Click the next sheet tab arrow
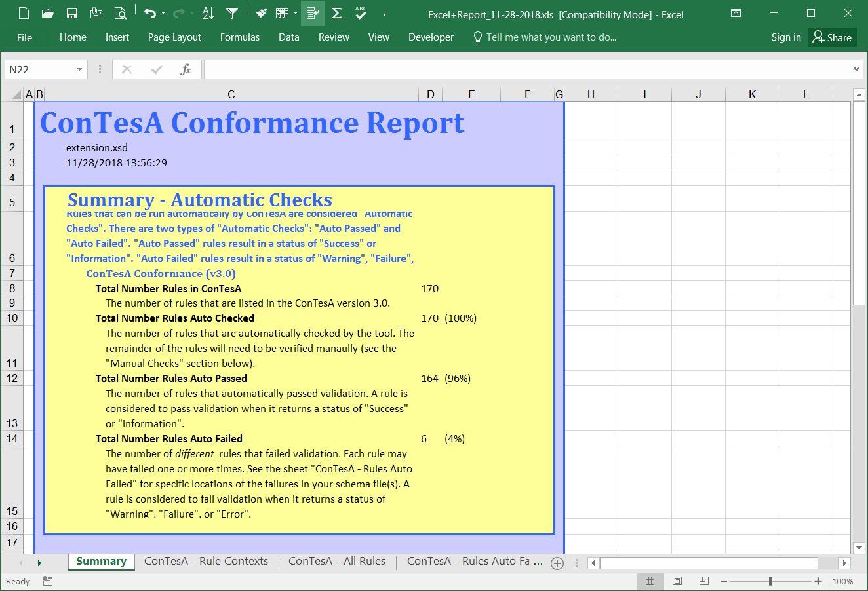This screenshot has height=591, width=868. tap(39, 563)
